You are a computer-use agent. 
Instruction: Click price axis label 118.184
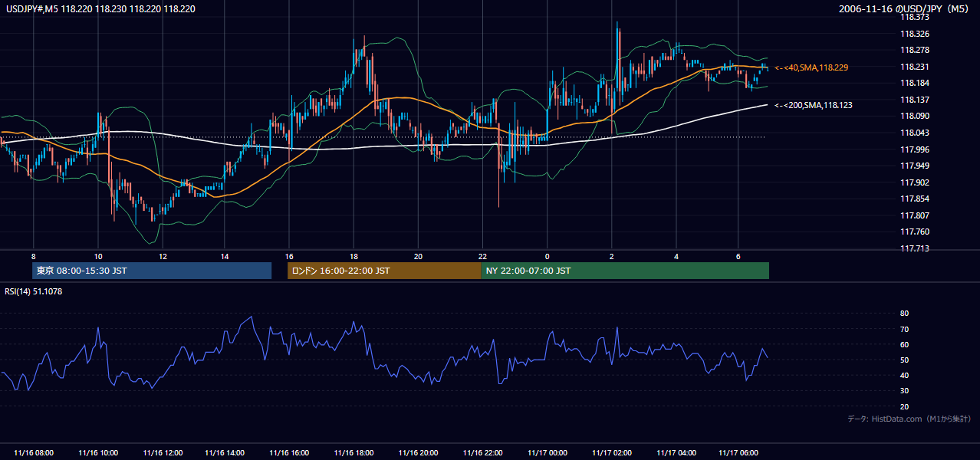pos(914,84)
